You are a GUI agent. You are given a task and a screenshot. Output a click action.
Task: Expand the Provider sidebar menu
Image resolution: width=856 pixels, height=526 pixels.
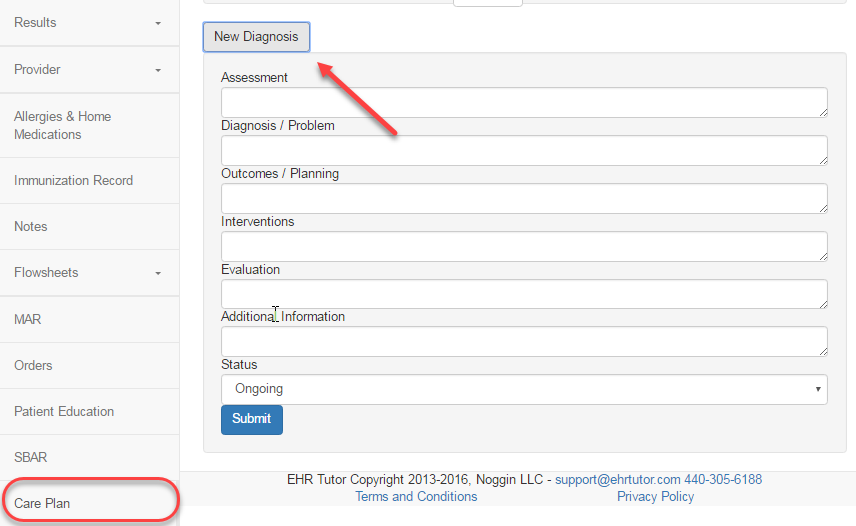88,70
